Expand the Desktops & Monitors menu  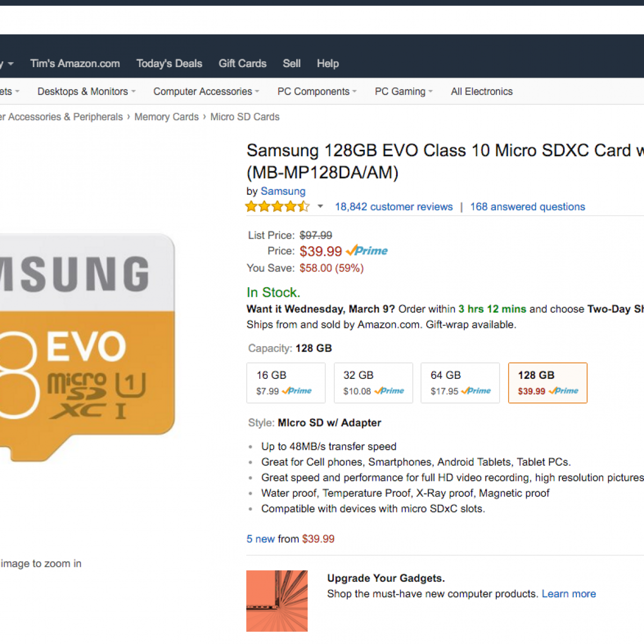pos(86,91)
